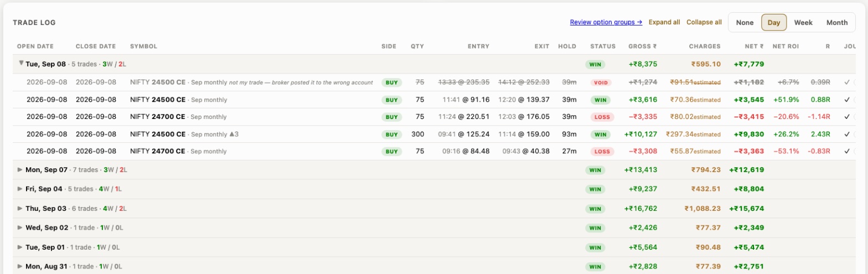This screenshot has height=274, width=868.
Task: Click the struck-through +₹1,274 gross value
Action: (x=643, y=82)
